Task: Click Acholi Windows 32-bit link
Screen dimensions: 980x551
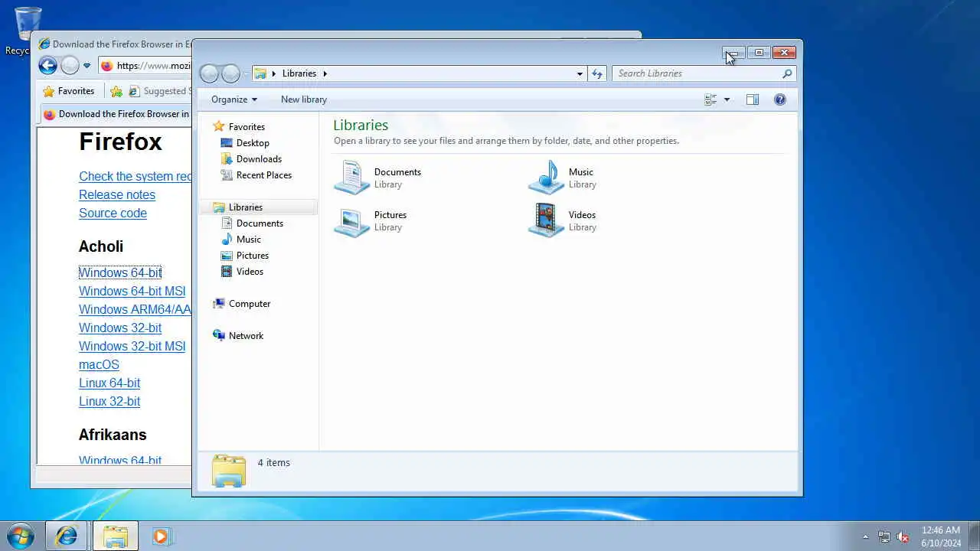Action: [120, 328]
